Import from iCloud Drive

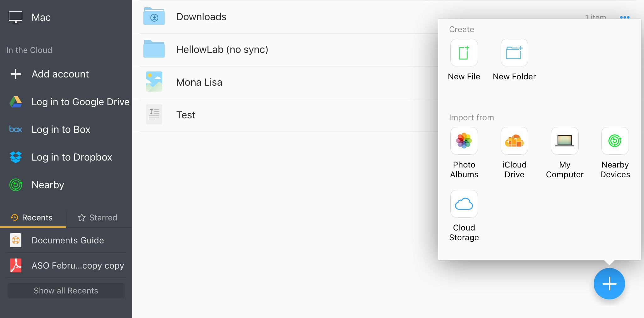(x=514, y=141)
